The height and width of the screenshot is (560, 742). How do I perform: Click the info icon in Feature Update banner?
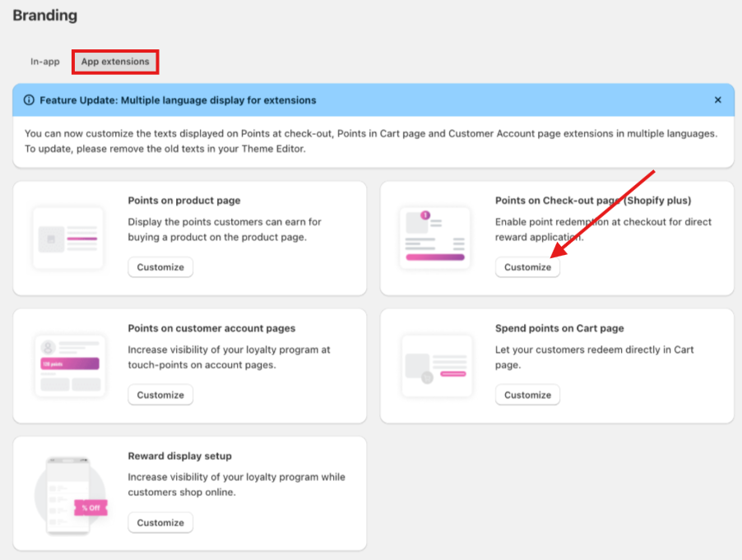30,100
